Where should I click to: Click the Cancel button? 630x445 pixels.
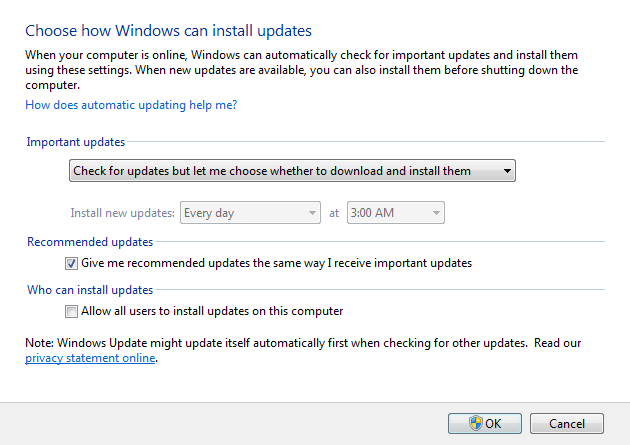[x=567, y=423]
